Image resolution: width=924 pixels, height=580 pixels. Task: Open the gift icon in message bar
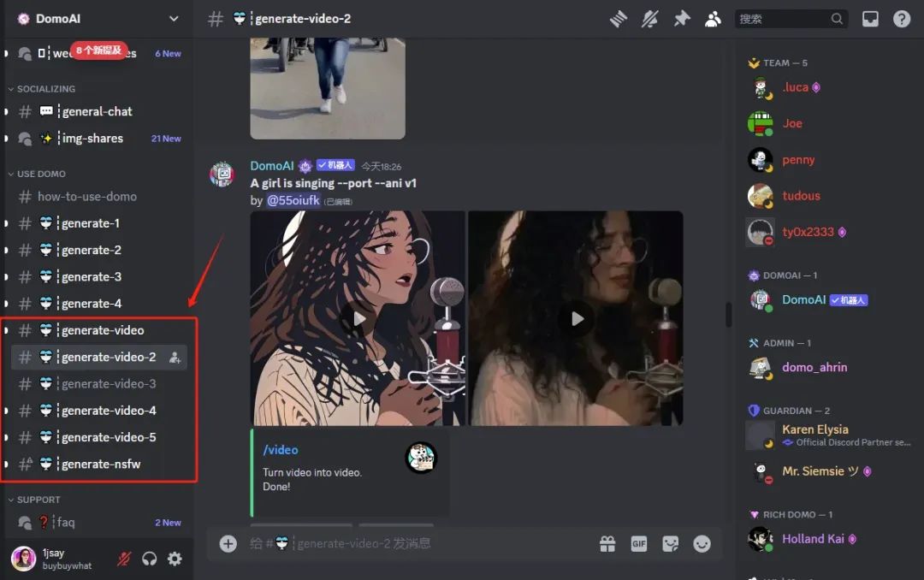pyautogui.click(x=607, y=543)
